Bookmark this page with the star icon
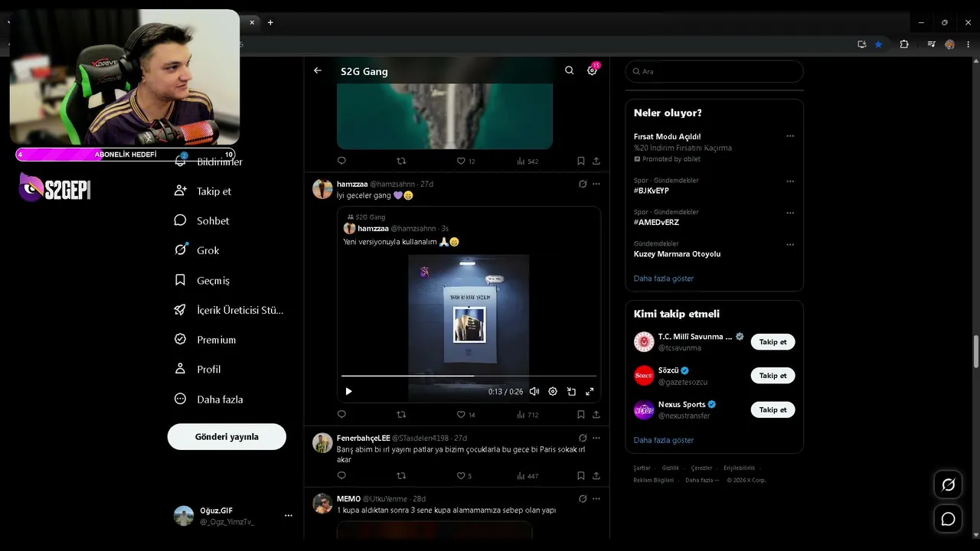The width and height of the screenshot is (980, 551). tap(878, 44)
